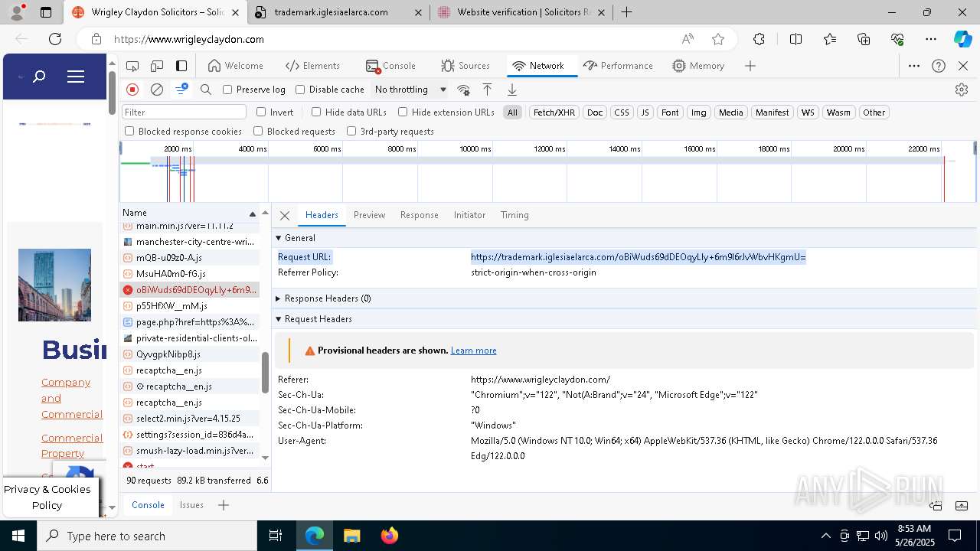Open the website's hamburger menu

[x=76, y=77]
